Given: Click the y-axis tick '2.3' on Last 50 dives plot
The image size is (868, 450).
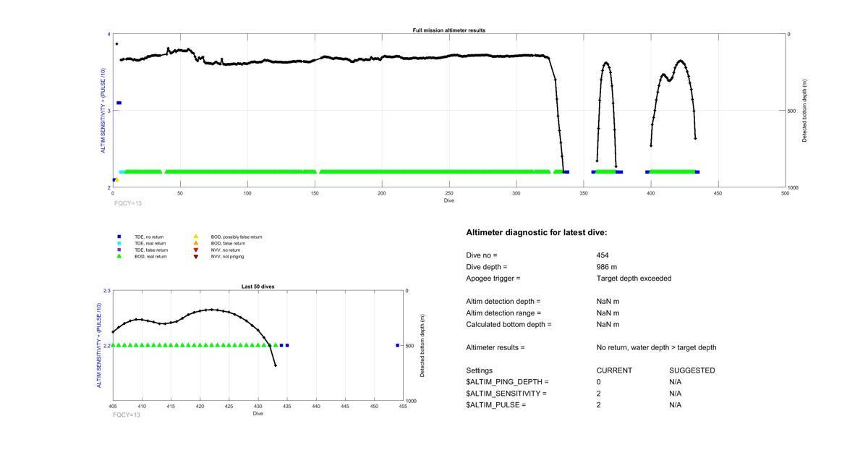Looking at the screenshot, I should 107,291.
